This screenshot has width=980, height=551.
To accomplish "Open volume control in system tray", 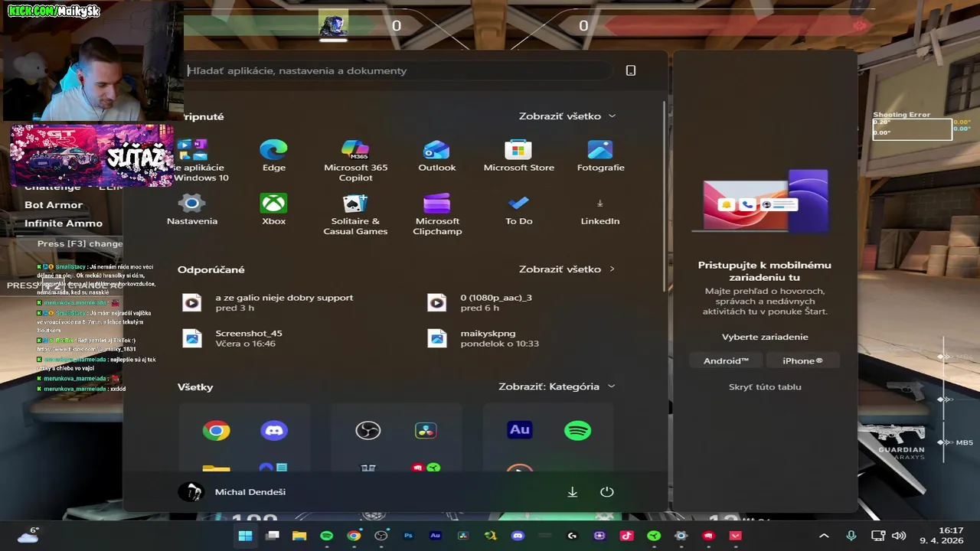I will 899,536.
